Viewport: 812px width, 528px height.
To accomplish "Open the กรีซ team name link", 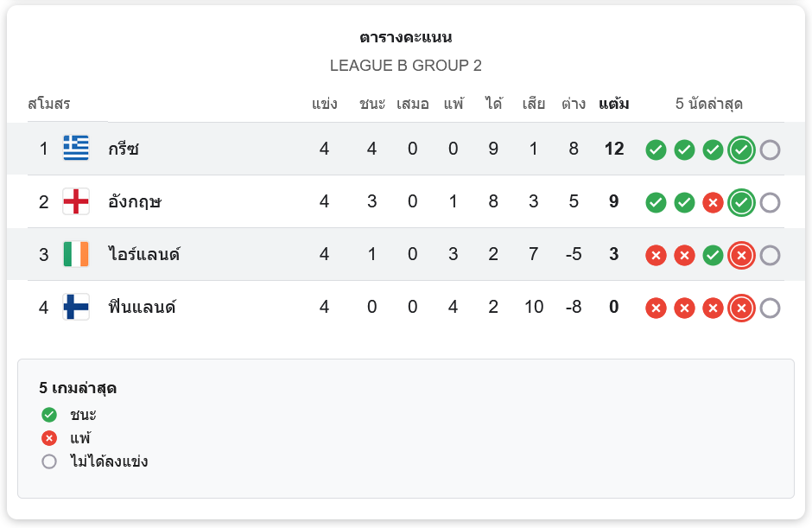I will 124,149.
